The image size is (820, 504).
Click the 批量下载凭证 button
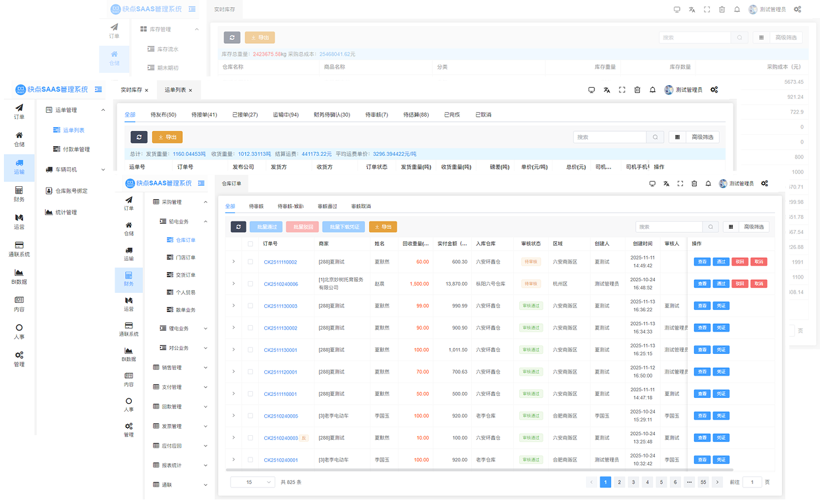coord(343,227)
